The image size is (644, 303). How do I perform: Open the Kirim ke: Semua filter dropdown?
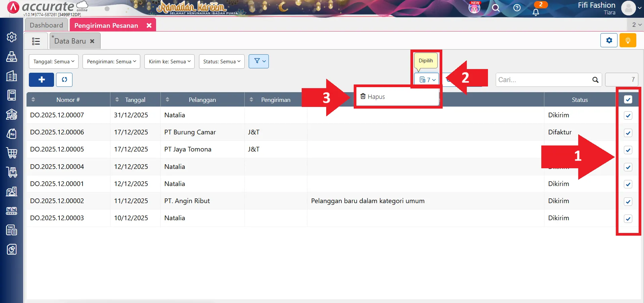pos(169,62)
